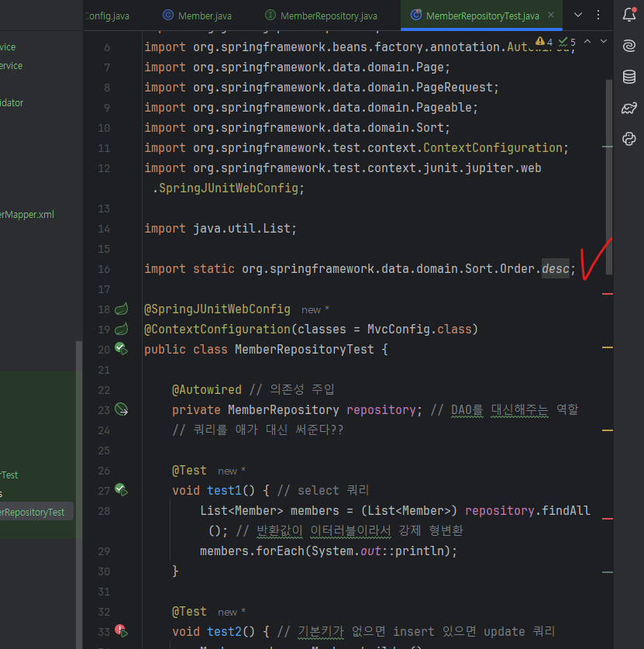Open the Notifications bell panel
Image resolution: width=644 pixels, height=649 pixels.
629,15
